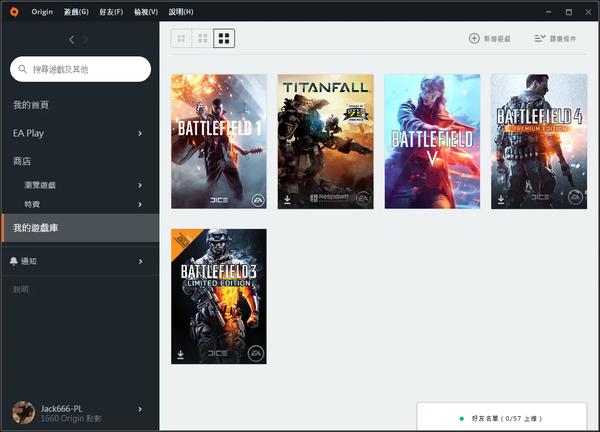The height and width of the screenshot is (432, 600).
Task: Maximize the Origin window
Action: 569,12
